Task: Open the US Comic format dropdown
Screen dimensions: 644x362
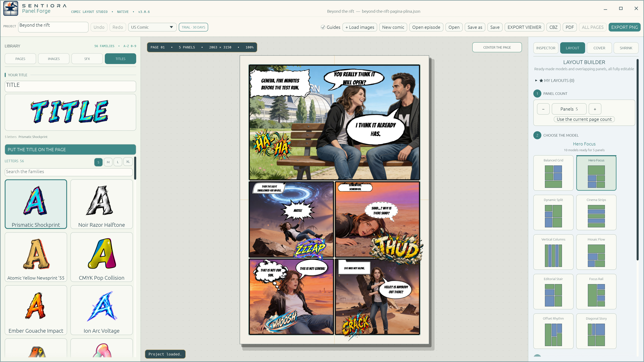Action: coord(152,27)
